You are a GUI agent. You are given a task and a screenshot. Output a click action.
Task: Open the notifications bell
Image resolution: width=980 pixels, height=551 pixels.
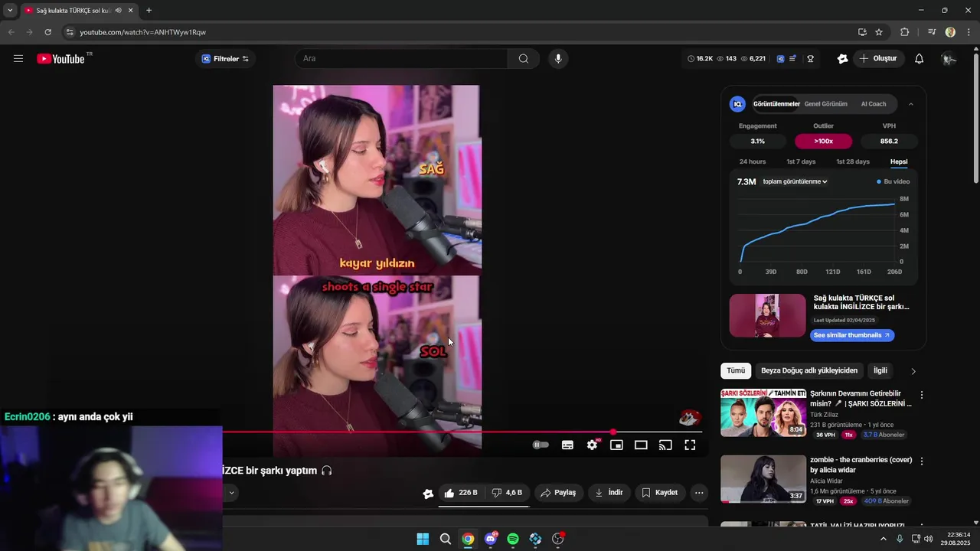(920, 59)
